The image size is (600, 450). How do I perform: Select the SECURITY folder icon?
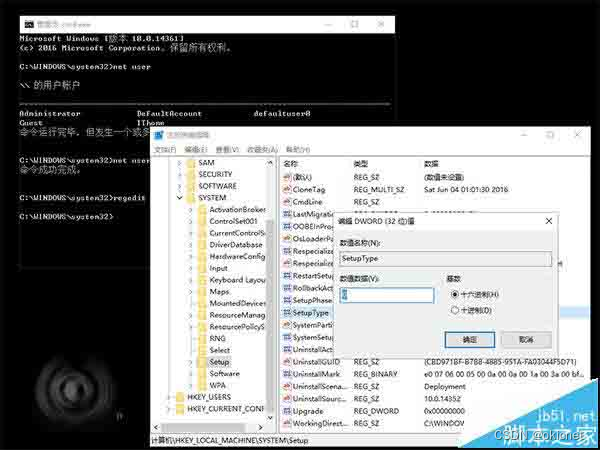(x=191, y=174)
